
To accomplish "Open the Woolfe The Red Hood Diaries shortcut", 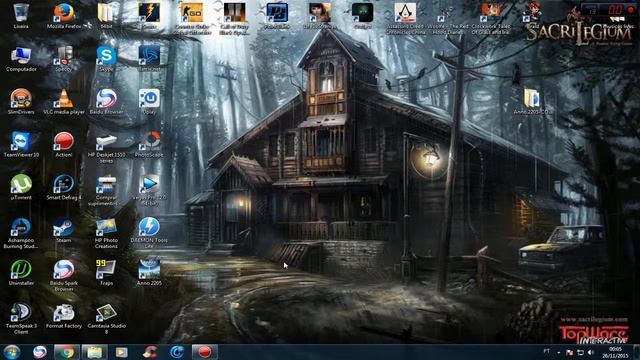I will (x=448, y=17).
